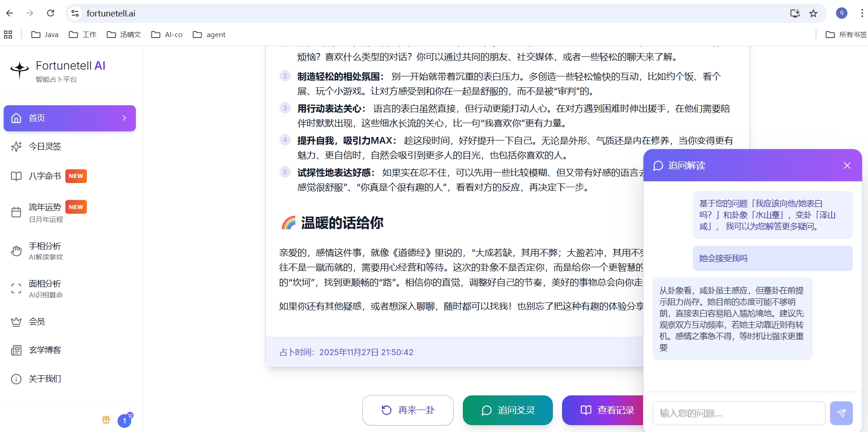Close the 追问解读 chat panel
This screenshot has width=868, height=432.
(x=847, y=165)
